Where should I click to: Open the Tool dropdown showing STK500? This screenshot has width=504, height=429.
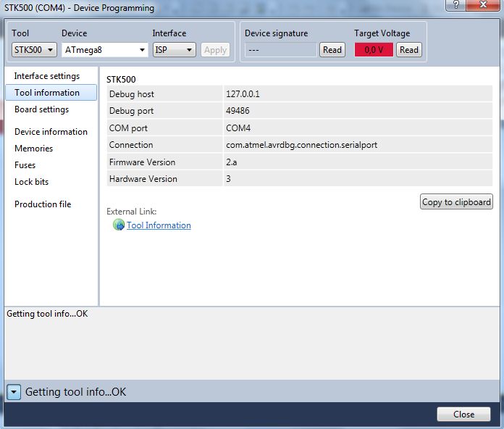pyautogui.click(x=34, y=50)
